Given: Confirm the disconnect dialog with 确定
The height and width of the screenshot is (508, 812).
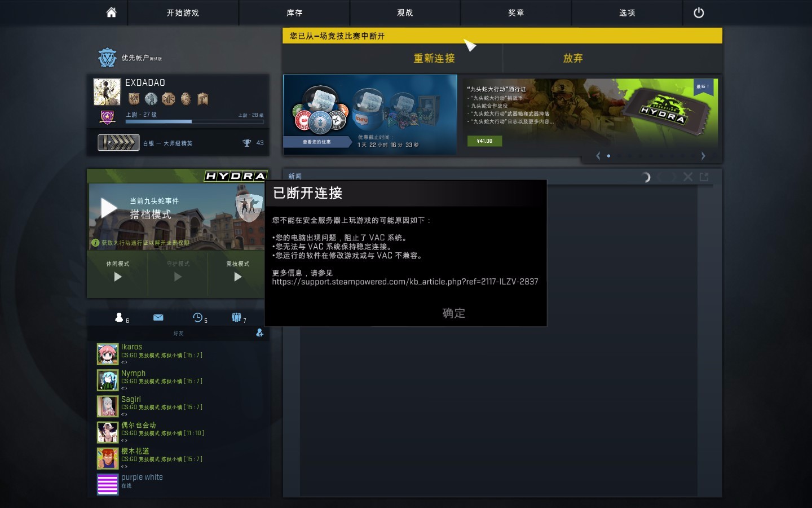Looking at the screenshot, I should (454, 313).
